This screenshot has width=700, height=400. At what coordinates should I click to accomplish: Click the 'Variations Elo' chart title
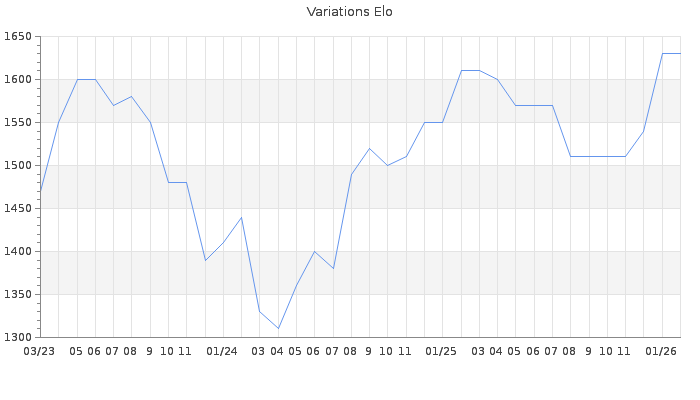tap(349, 12)
